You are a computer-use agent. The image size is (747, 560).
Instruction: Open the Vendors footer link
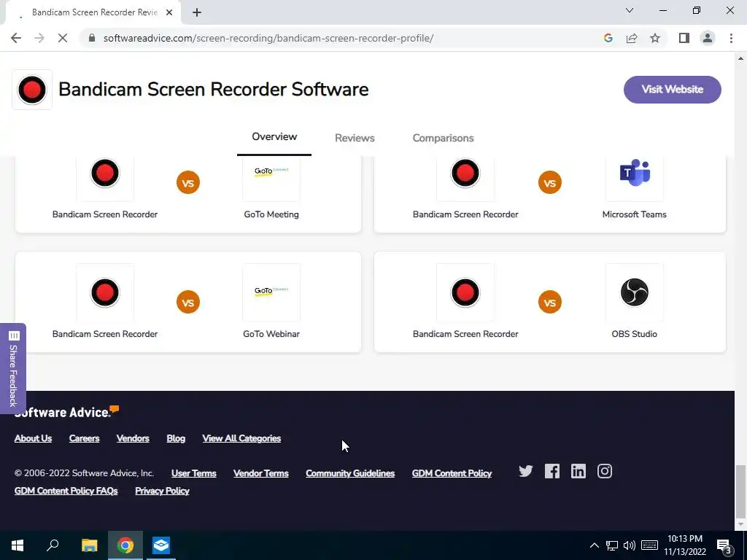point(133,438)
